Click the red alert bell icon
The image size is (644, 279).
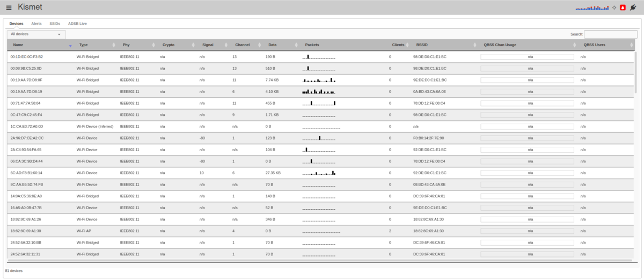623,8
